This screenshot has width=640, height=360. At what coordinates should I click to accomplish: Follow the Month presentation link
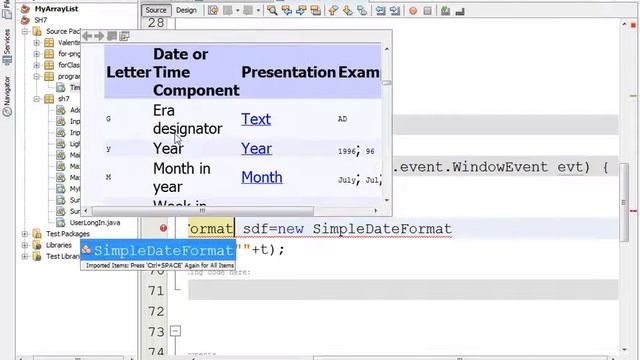262,177
